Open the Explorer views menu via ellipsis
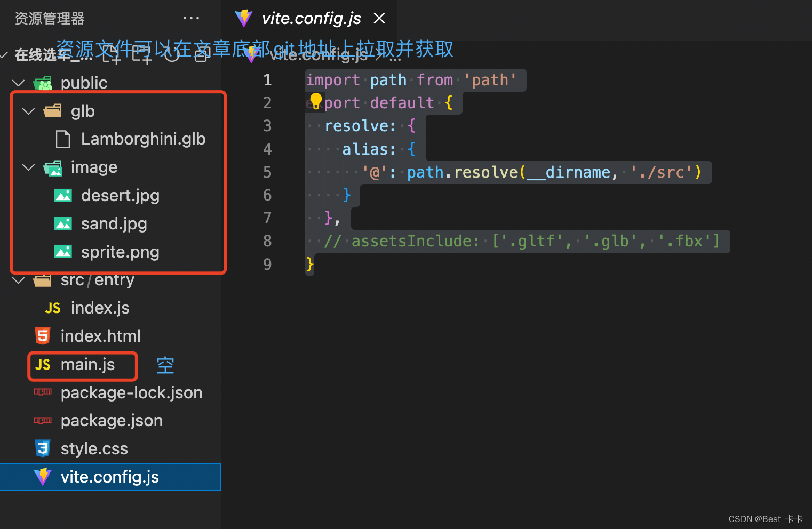The image size is (812, 529). point(191,18)
